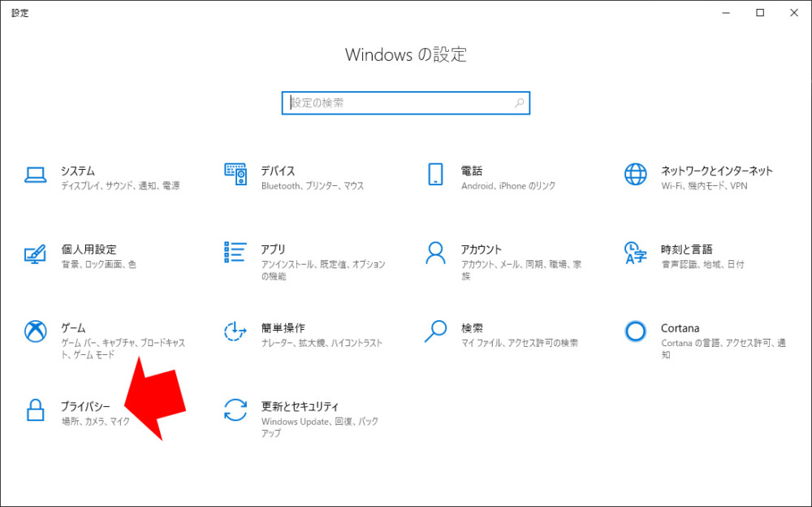812x507 pixels.
Task: Open the デバイス keyboard and speaker icon
Action: pos(235,174)
